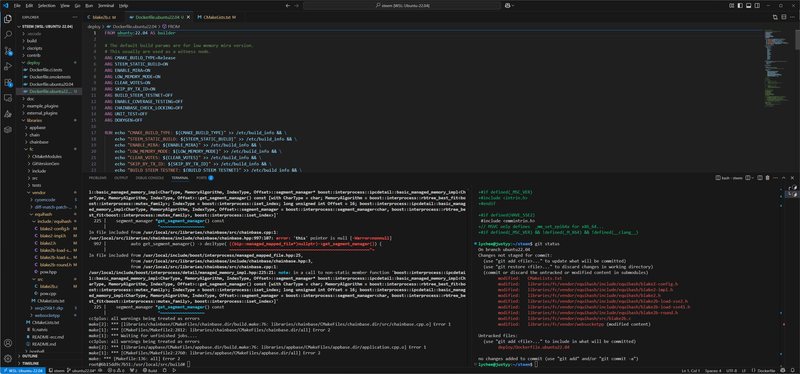
Task: Open the Docker containers view icon
Action: pyautogui.click(x=8, y=130)
